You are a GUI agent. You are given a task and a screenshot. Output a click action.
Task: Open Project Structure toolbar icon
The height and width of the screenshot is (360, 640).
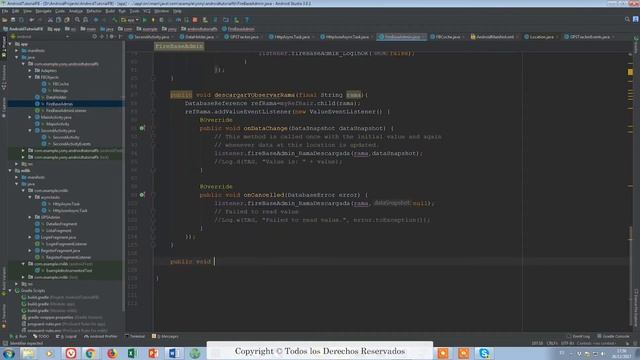[x=226, y=20]
